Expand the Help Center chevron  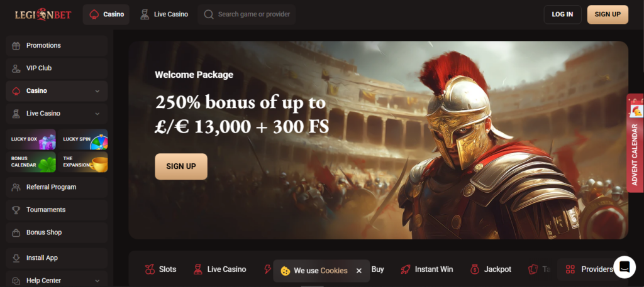pos(97,281)
